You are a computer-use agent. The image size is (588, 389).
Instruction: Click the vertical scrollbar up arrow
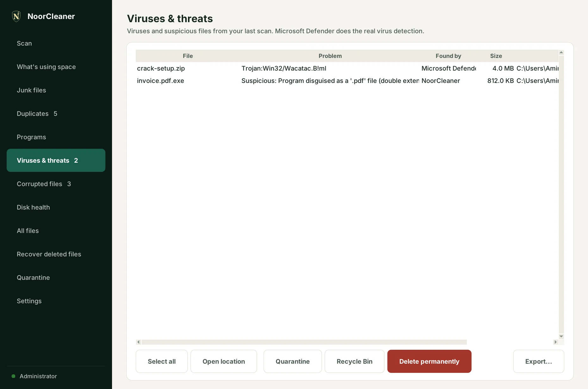click(x=561, y=53)
